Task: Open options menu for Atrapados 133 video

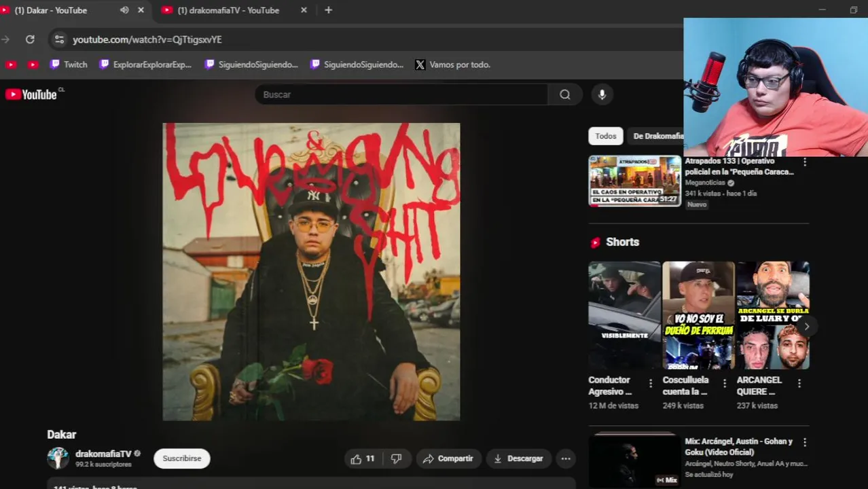Action: tap(805, 162)
